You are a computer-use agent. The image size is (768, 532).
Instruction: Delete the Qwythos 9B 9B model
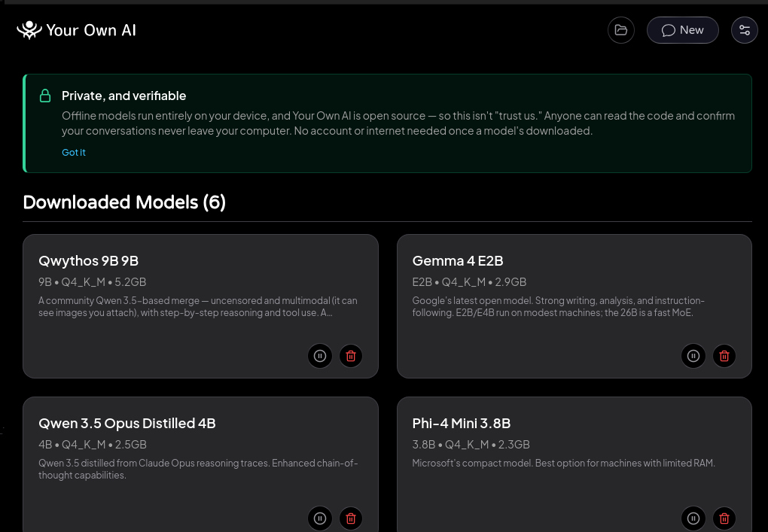pyautogui.click(x=351, y=356)
